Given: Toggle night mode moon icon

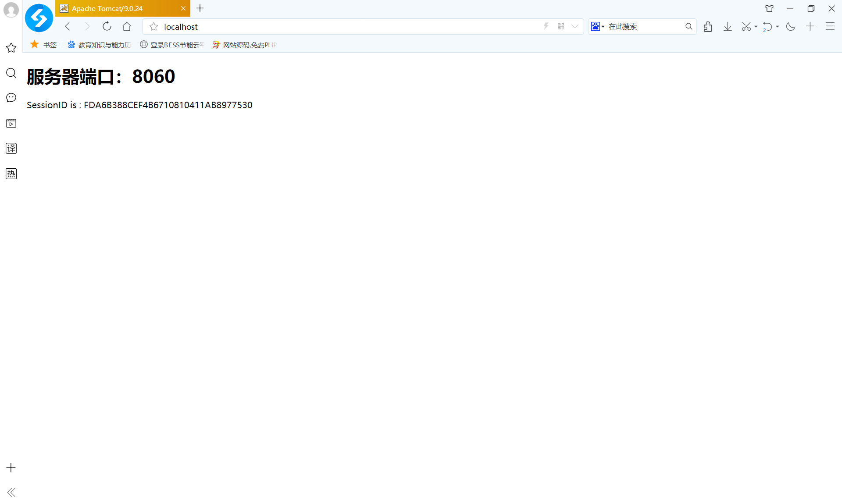Looking at the screenshot, I should pyautogui.click(x=791, y=26).
